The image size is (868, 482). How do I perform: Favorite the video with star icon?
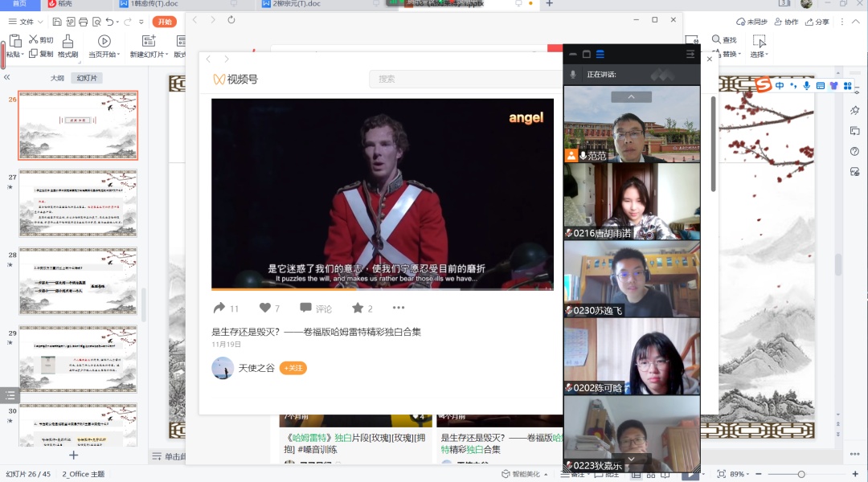click(x=358, y=308)
